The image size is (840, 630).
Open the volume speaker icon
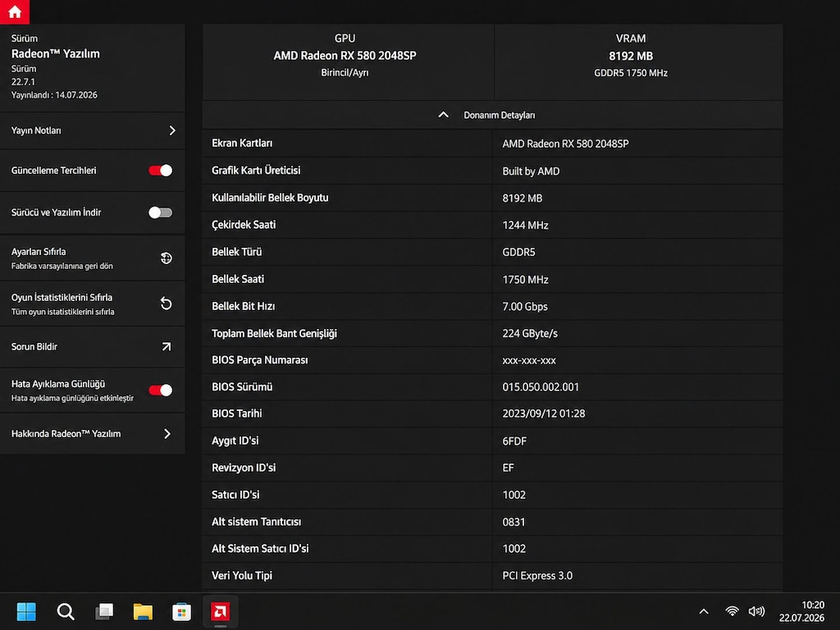pos(756,611)
